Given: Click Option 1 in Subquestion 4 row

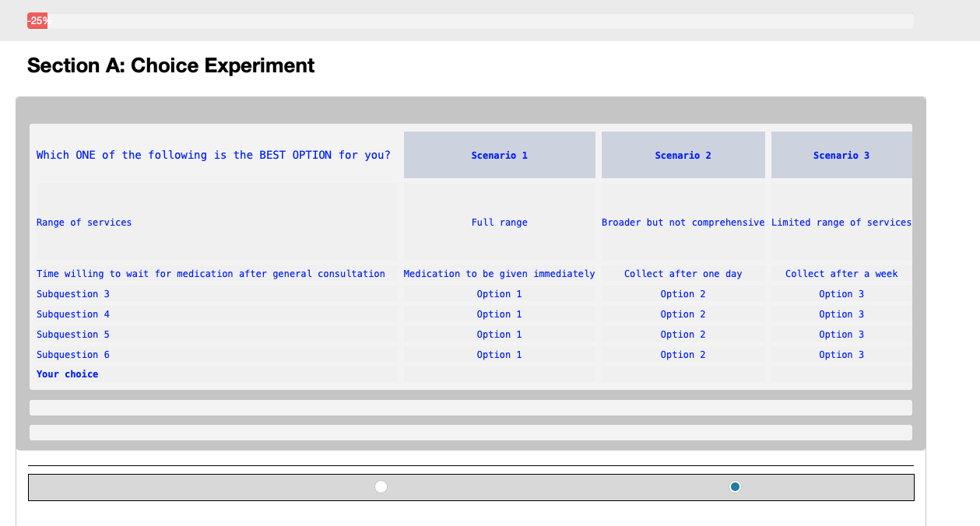Looking at the screenshot, I should click(x=499, y=314).
